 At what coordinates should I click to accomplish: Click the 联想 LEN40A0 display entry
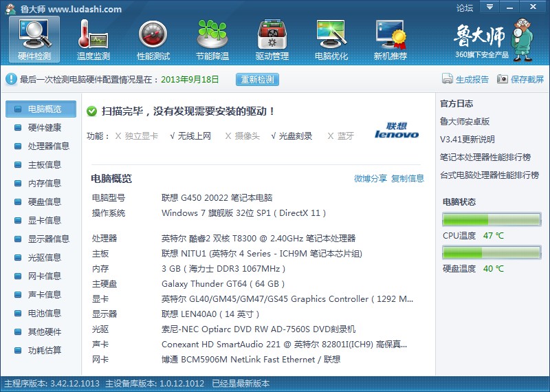[210, 314]
